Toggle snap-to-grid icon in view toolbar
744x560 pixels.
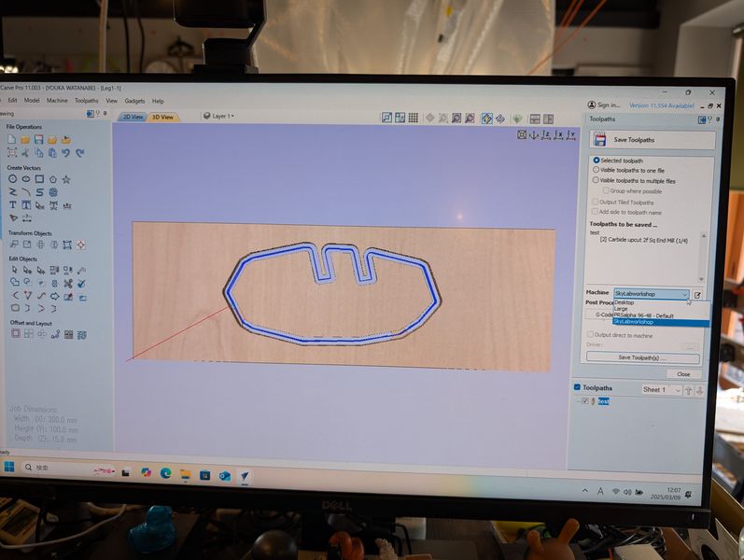[x=414, y=118]
